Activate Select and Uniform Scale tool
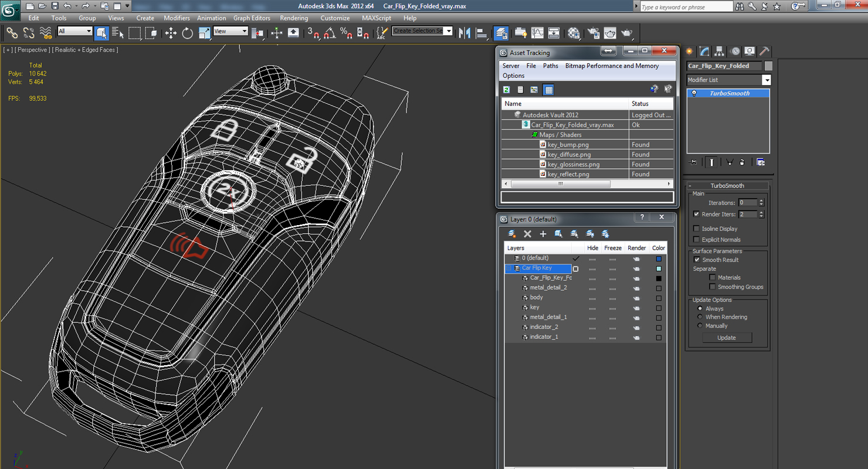The height and width of the screenshot is (469, 868). click(204, 33)
